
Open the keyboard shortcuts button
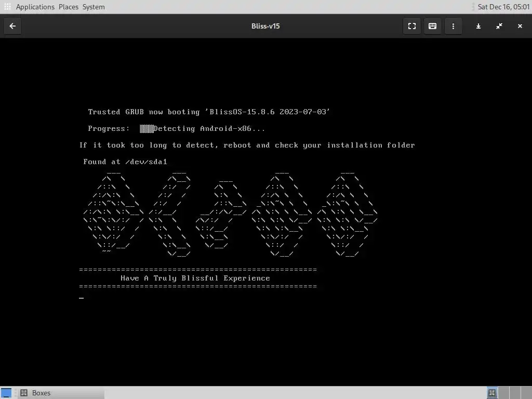432,26
